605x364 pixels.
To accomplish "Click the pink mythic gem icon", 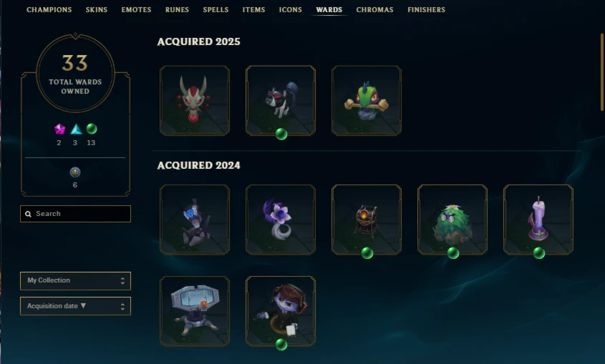I will (59, 129).
